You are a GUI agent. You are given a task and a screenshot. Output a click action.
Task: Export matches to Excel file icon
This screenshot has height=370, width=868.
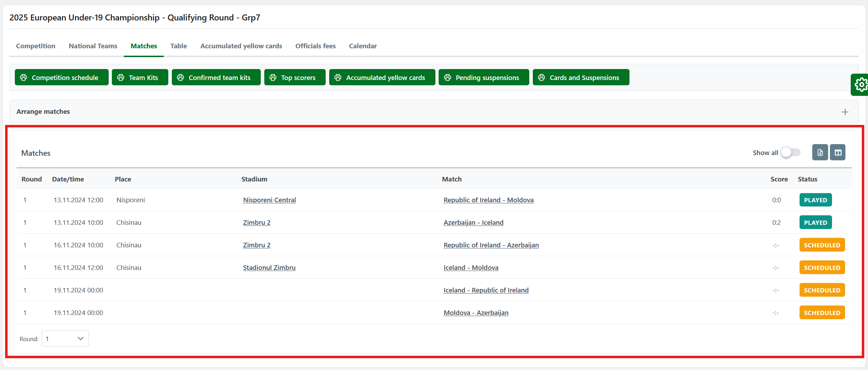point(820,153)
